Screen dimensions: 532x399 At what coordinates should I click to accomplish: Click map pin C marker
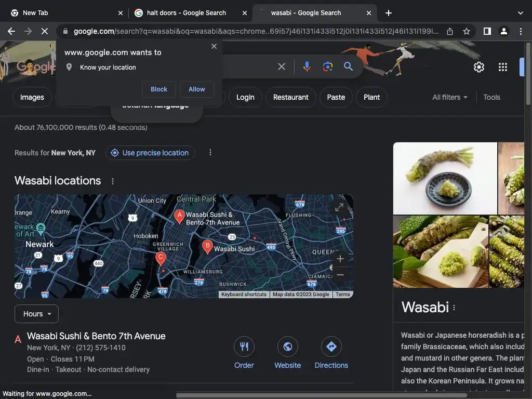[x=161, y=258]
